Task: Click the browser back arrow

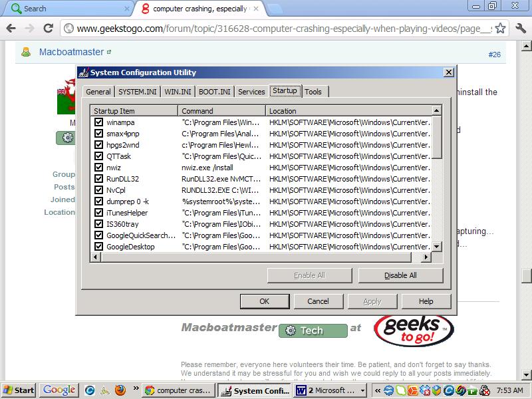Action: (11, 28)
